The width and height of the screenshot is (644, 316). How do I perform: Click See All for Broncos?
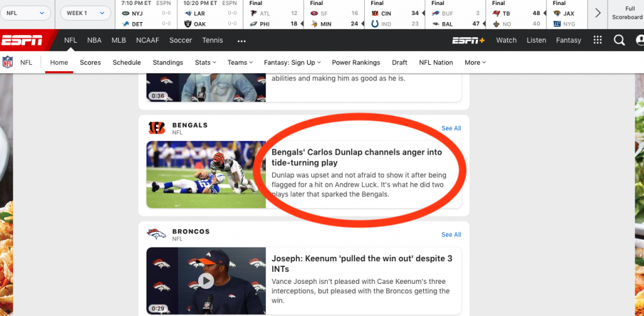pyautogui.click(x=452, y=235)
